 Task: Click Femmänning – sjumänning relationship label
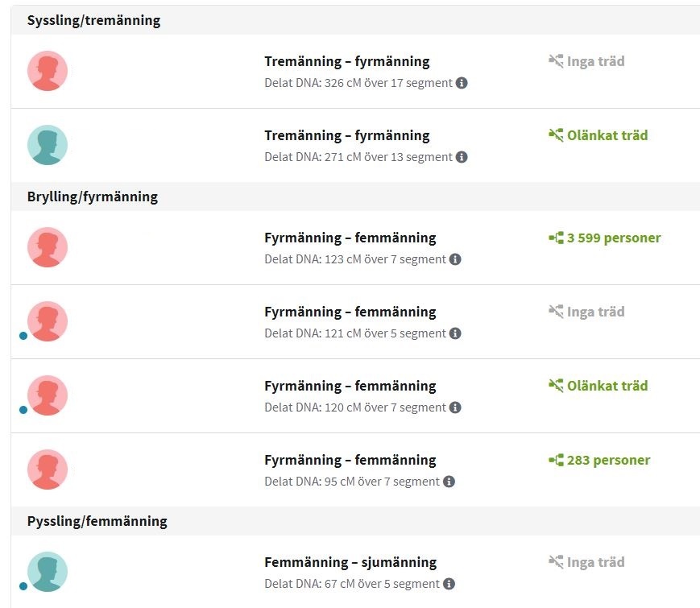350,562
